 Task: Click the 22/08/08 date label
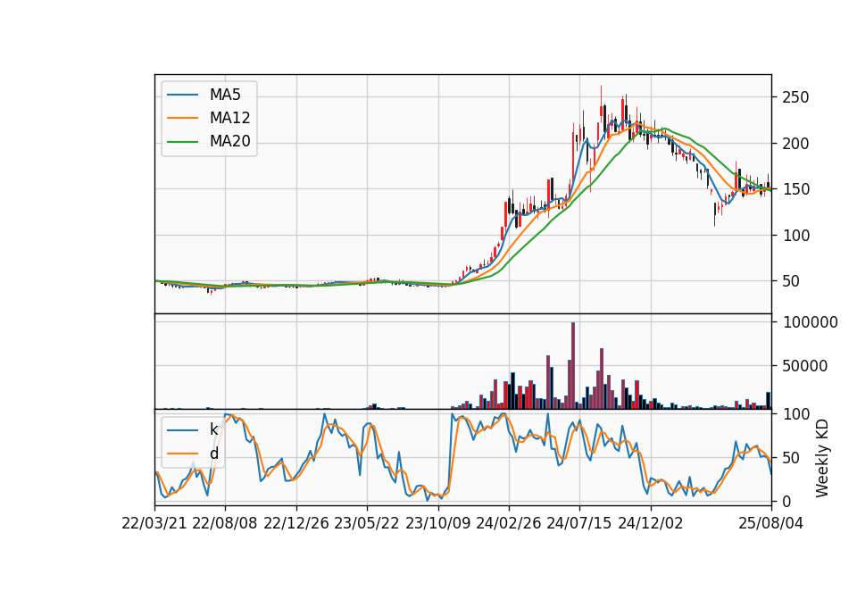click(225, 524)
